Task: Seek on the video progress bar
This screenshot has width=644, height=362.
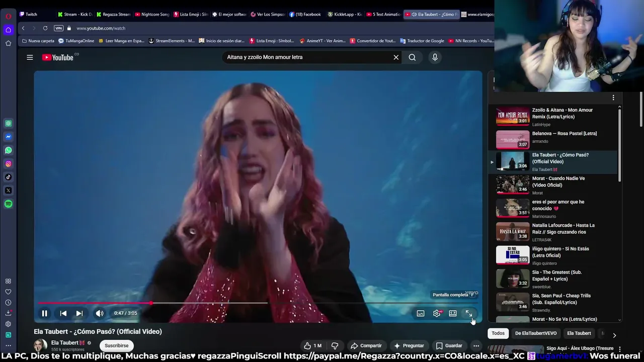Action: (x=258, y=303)
